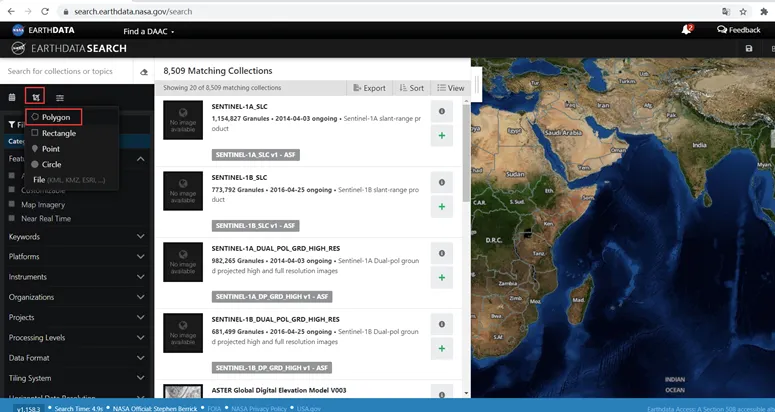Expand the Projects filter section
The height and width of the screenshot is (412, 775).
tap(77, 317)
